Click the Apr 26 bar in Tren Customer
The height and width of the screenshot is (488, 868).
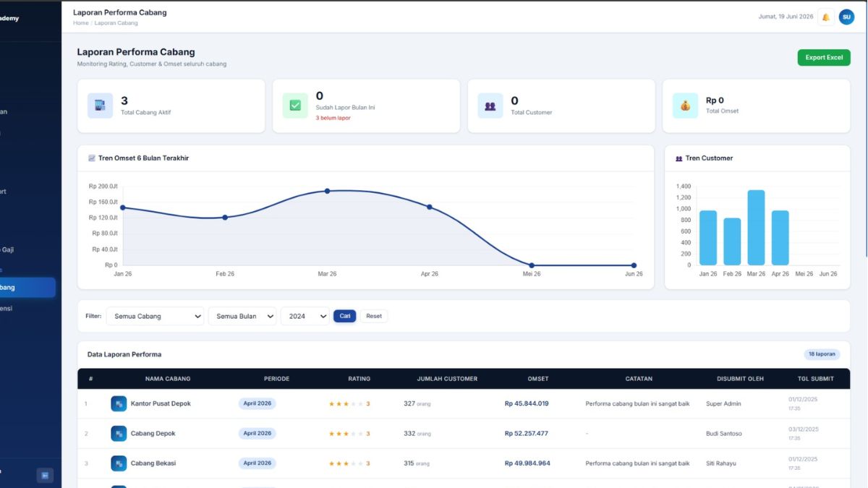tap(780, 238)
